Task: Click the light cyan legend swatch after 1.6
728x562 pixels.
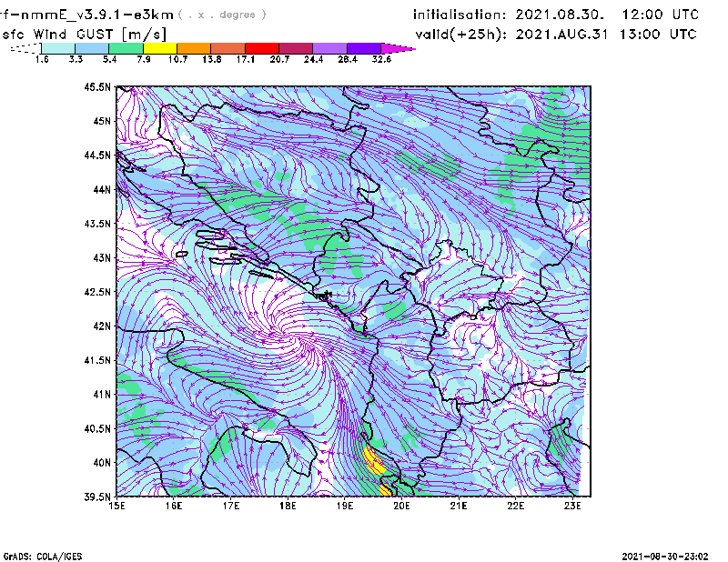Action: coord(58,48)
